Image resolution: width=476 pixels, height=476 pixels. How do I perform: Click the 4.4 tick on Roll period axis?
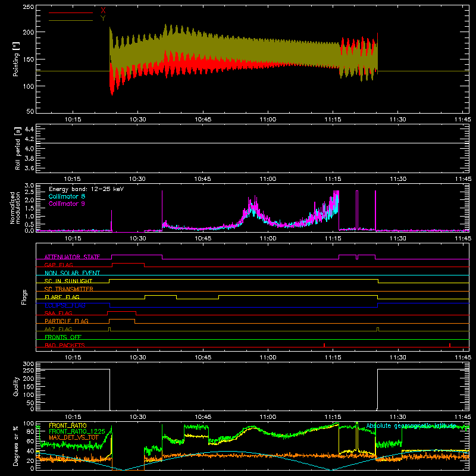[29, 129]
